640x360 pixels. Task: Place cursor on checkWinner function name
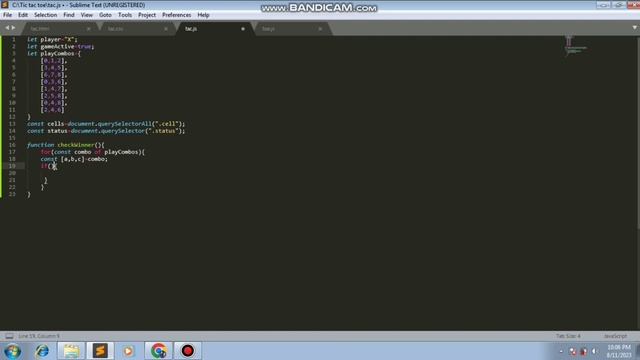[76, 145]
